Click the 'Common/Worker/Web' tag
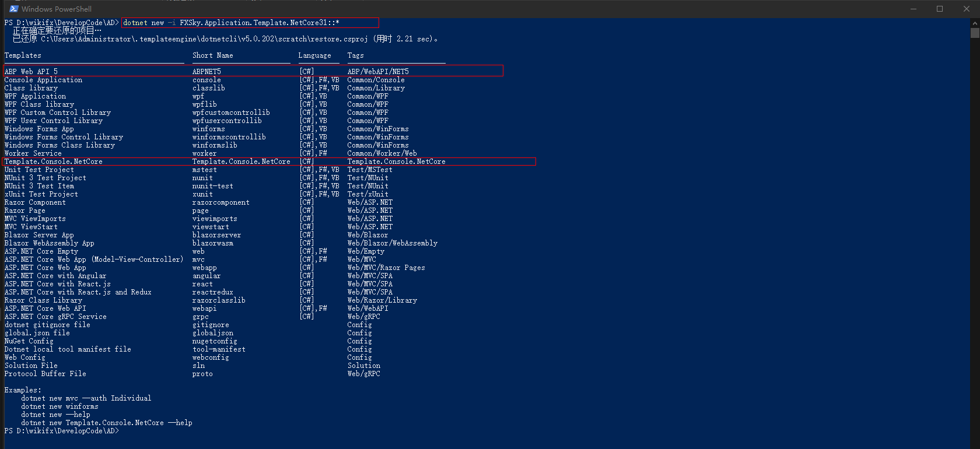Screen dimensions: 980x449 [382, 153]
